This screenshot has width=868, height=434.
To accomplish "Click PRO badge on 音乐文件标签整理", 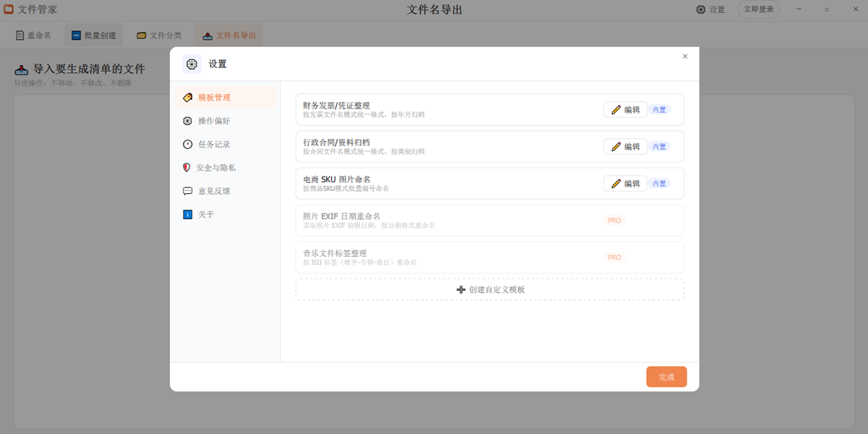I will 614,258.
